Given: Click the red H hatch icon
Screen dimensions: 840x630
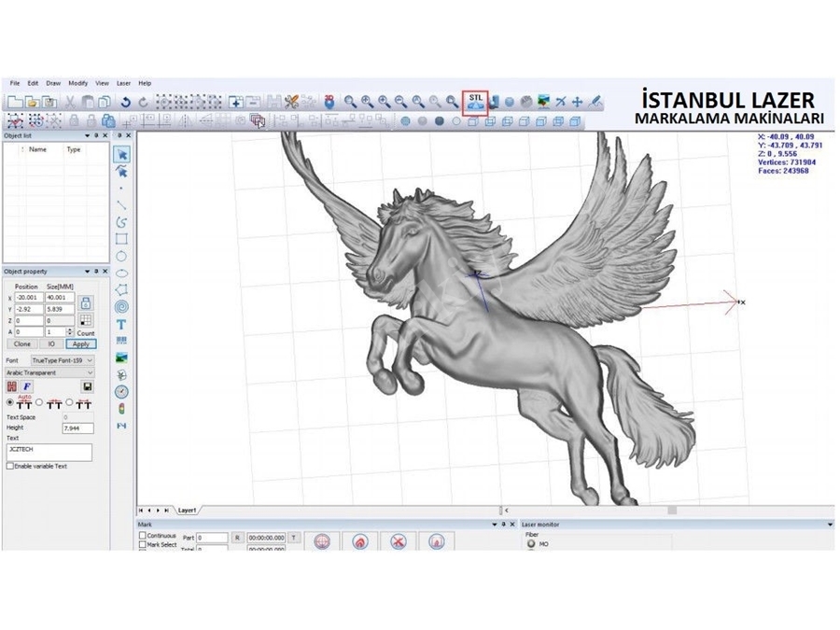Looking at the screenshot, I should click(x=12, y=386).
